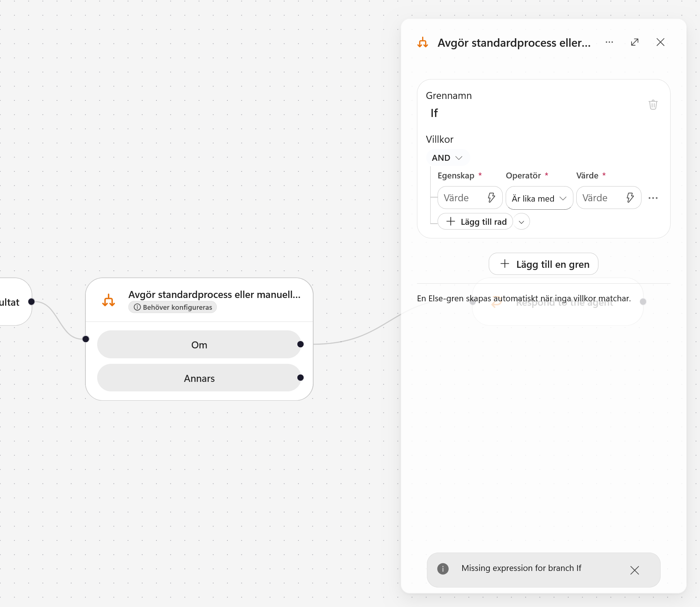Click the orange branch icon on canvas node

(109, 300)
